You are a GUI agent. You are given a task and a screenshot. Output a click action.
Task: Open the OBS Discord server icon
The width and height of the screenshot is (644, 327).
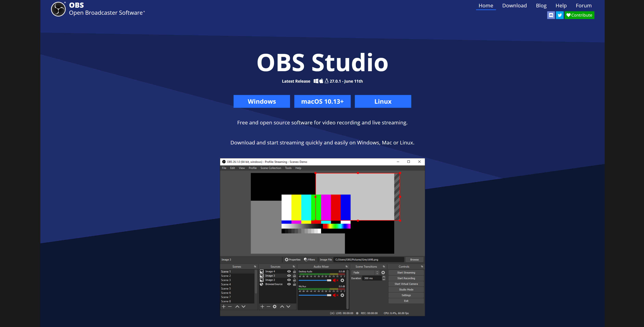(x=551, y=15)
